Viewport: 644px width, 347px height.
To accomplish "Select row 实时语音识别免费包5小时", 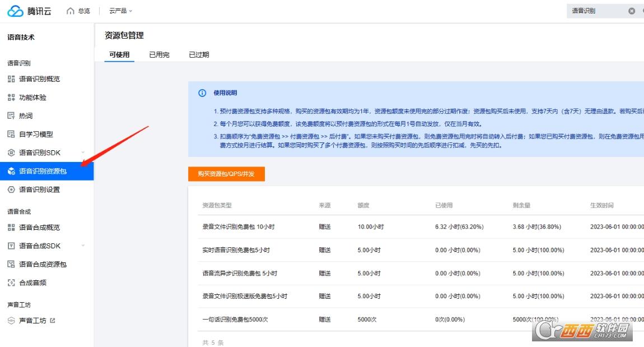I will point(421,250).
